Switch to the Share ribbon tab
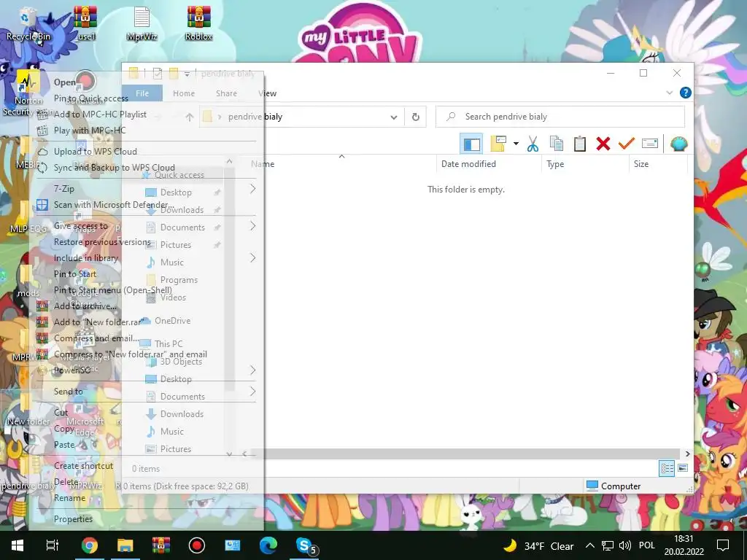The width and height of the screenshot is (747, 560). (x=226, y=93)
